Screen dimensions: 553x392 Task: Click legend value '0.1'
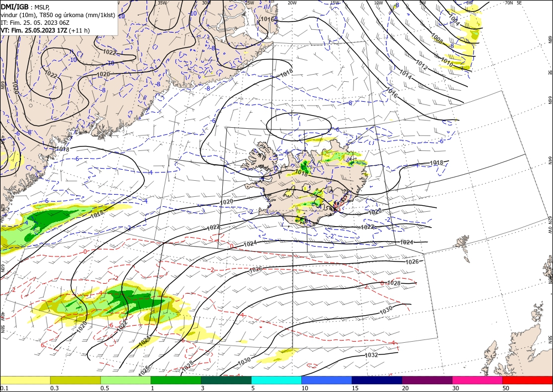[x=4, y=388]
